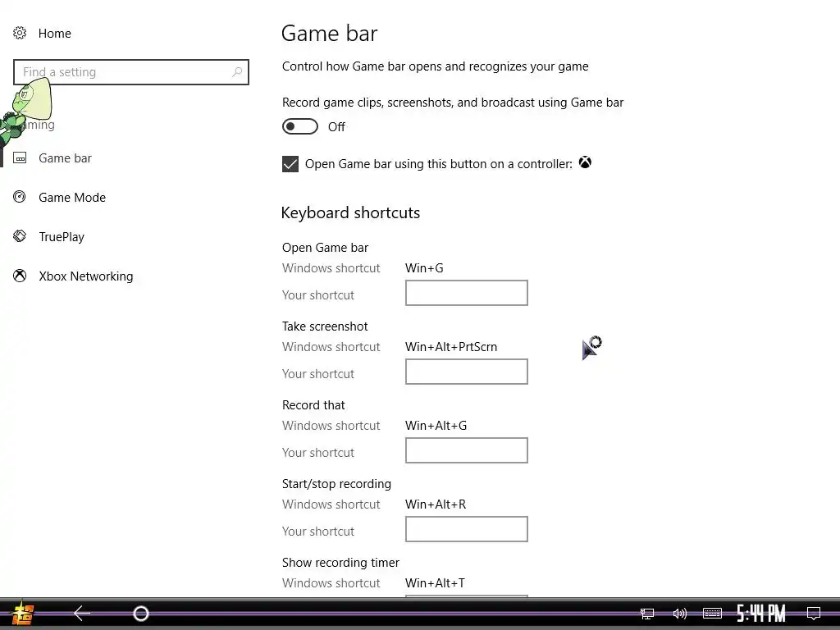This screenshot has width=840, height=630.
Task: Click the TruePlay icon
Action: [20, 236]
